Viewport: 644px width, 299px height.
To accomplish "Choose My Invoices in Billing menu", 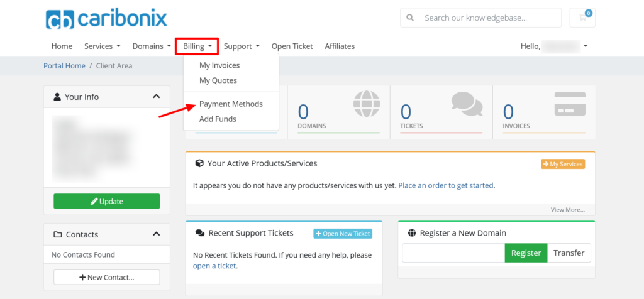I will pos(219,65).
